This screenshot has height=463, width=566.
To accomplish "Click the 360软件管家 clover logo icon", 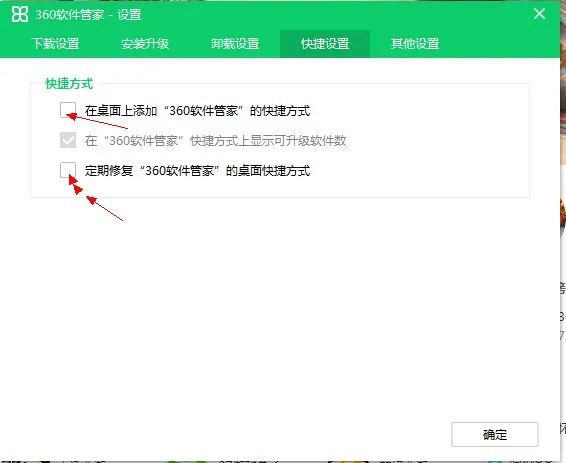I will click(x=20, y=14).
